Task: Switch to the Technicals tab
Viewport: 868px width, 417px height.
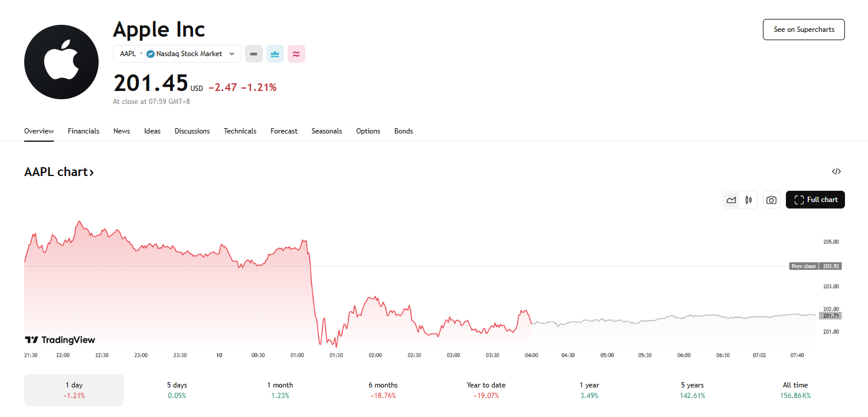Action: point(240,131)
